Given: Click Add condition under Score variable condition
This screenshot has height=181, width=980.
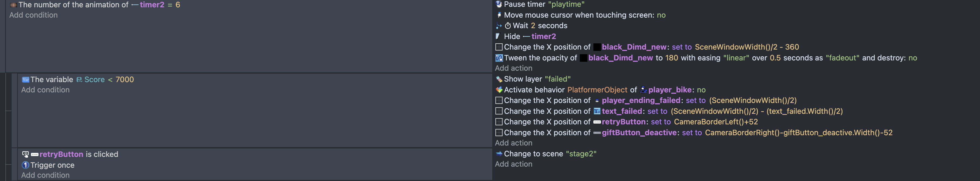Looking at the screenshot, I should (x=45, y=90).
